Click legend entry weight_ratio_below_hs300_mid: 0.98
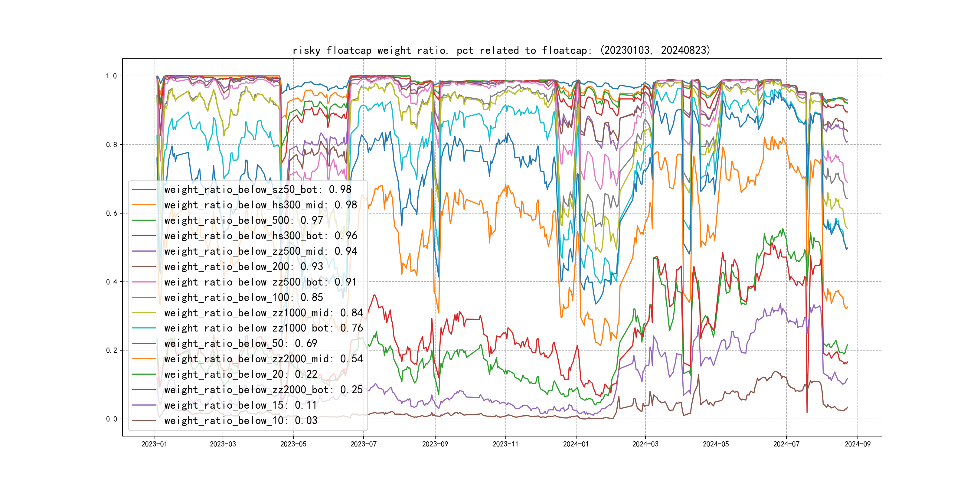This screenshot has width=980, height=490. tap(261, 205)
